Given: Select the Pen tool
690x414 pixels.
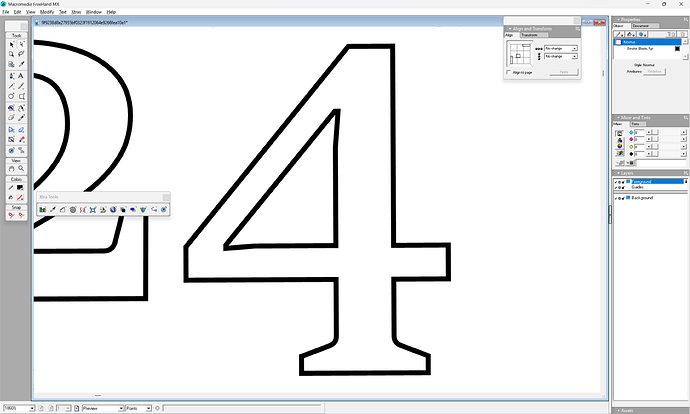Looking at the screenshot, I should point(11,76).
